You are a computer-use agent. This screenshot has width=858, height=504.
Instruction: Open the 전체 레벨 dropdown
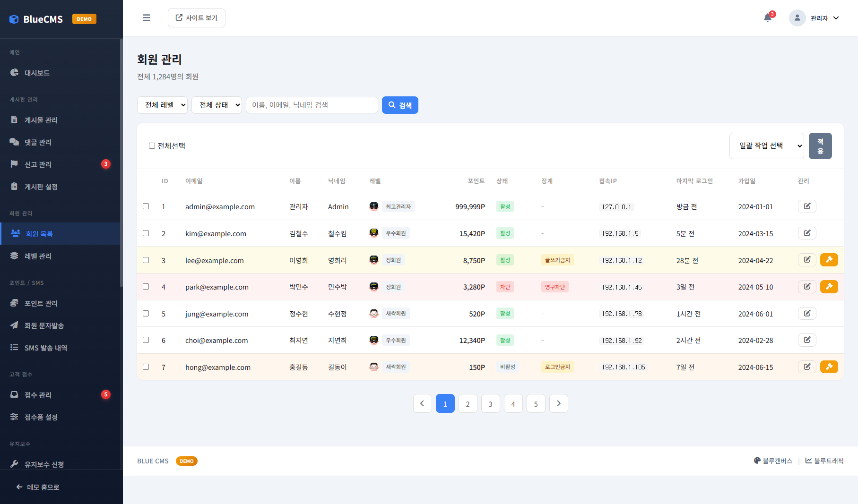[x=162, y=105]
